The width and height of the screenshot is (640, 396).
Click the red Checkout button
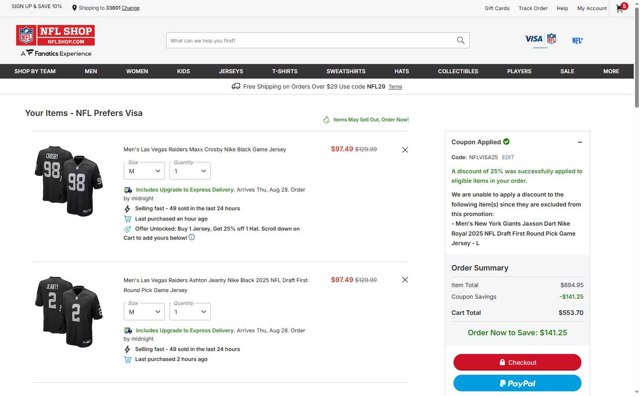coord(517,362)
